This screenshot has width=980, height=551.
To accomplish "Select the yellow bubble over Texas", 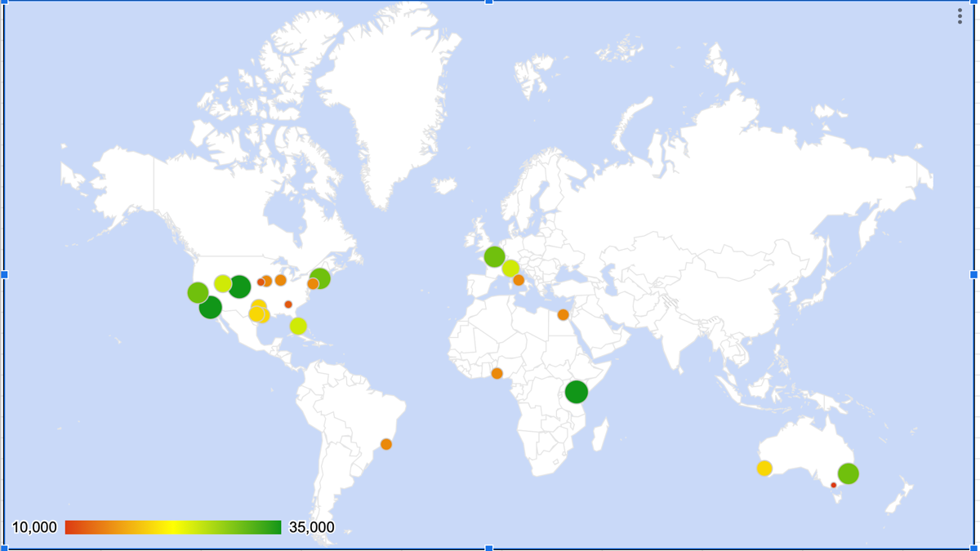I will coord(259,313).
